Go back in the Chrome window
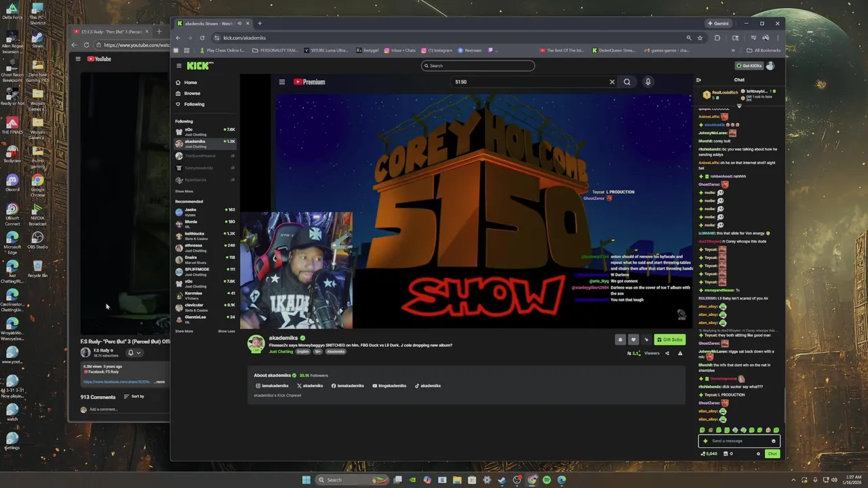Viewport: 868px width, 488px height. pyautogui.click(x=178, y=38)
